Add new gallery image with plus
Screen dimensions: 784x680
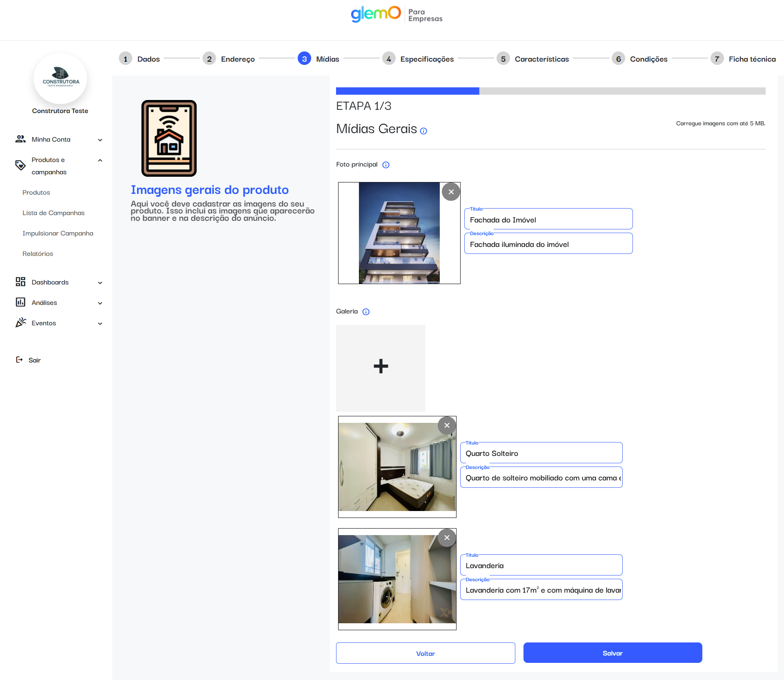pos(381,367)
